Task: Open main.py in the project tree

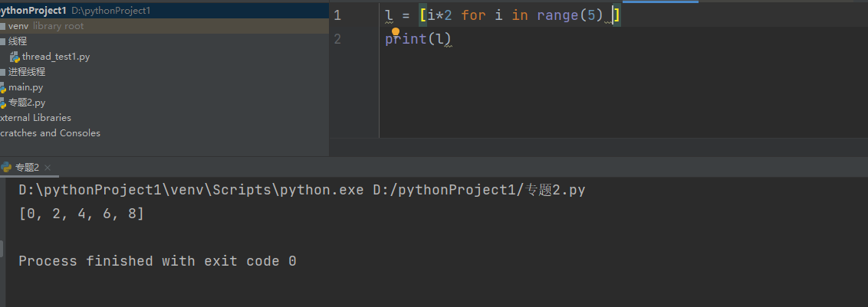Action: 25,87
